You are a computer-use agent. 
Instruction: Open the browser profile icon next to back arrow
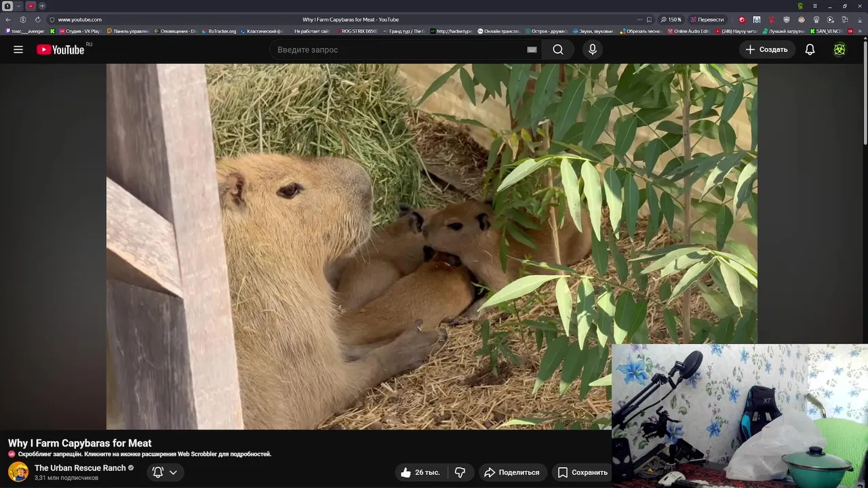[23, 20]
